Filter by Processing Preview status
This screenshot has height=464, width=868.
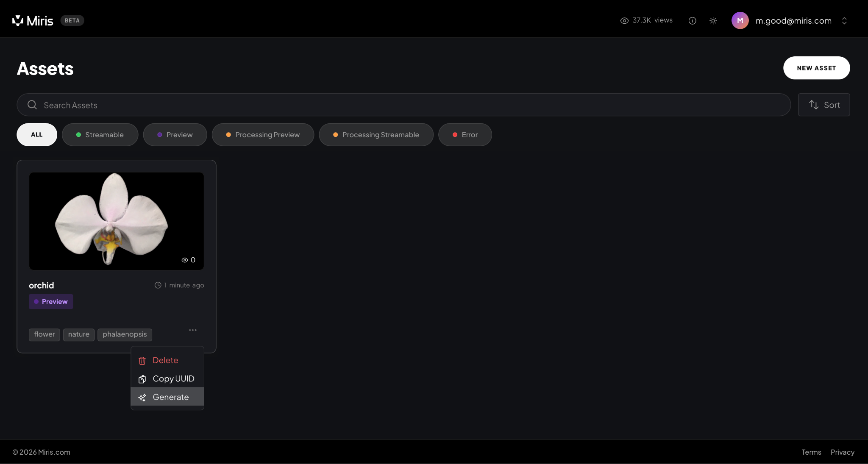263,135
